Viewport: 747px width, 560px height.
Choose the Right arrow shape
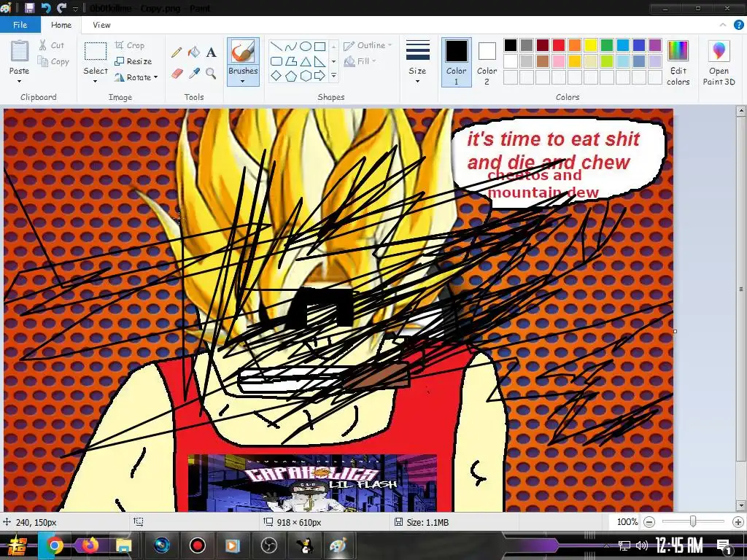320,75
